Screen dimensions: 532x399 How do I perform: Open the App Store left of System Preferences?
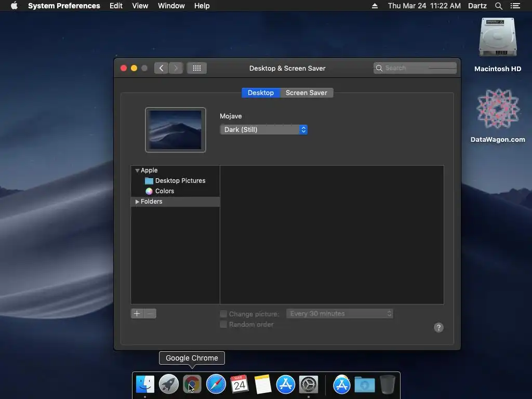point(286,384)
